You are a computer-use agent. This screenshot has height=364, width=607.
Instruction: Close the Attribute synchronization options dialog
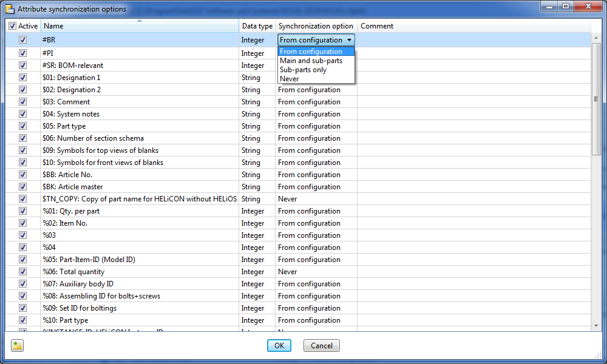[588, 6]
